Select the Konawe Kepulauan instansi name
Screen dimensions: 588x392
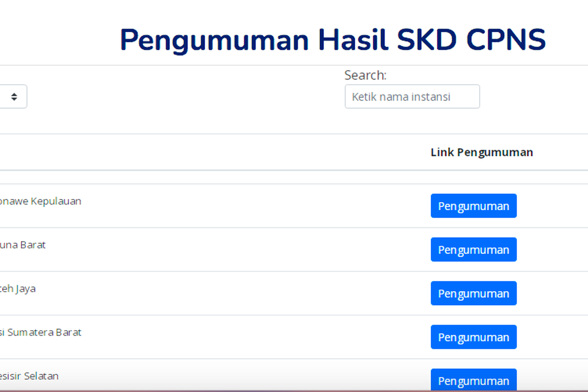(40, 201)
